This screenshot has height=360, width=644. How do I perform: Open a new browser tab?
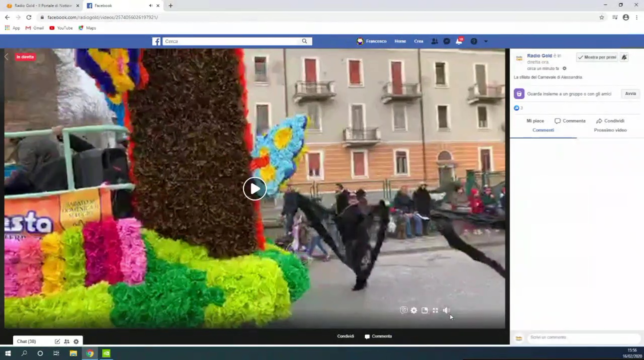click(x=170, y=5)
